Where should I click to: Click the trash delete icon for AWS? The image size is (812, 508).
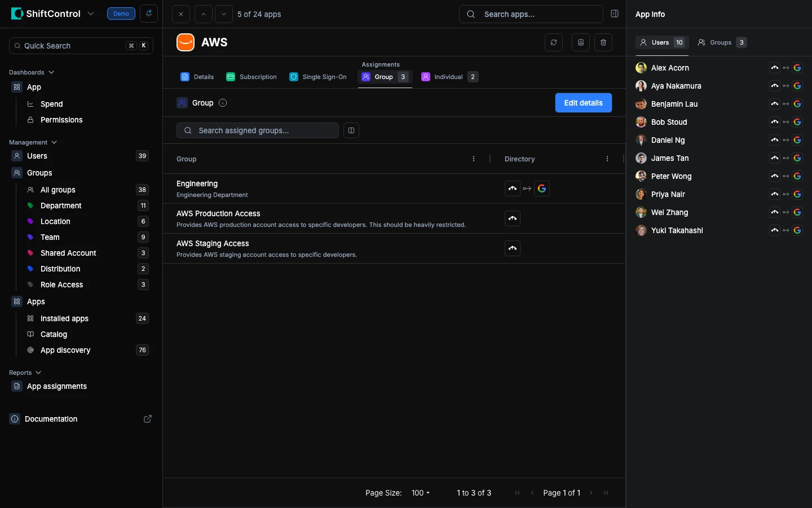[x=603, y=42]
